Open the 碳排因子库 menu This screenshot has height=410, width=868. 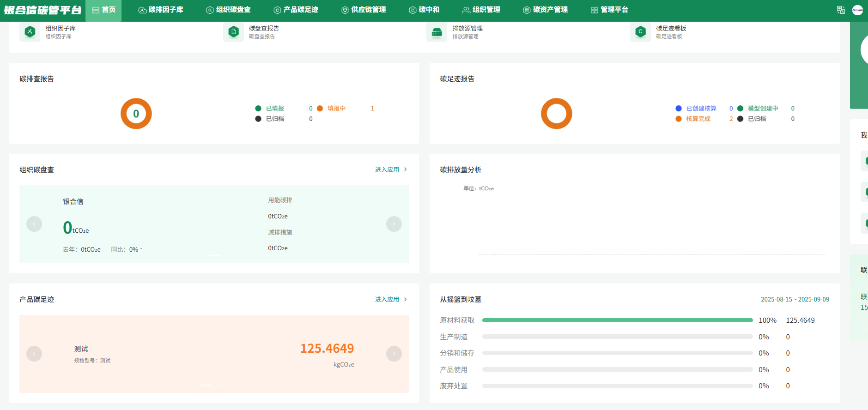(x=161, y=10)
